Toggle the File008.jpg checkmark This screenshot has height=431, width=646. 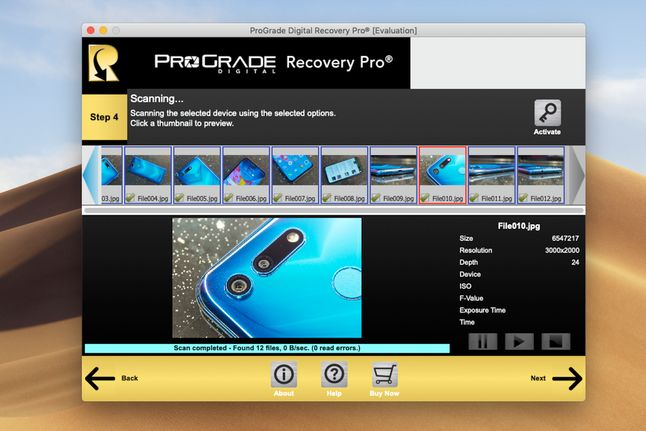(x=327, y=198)
